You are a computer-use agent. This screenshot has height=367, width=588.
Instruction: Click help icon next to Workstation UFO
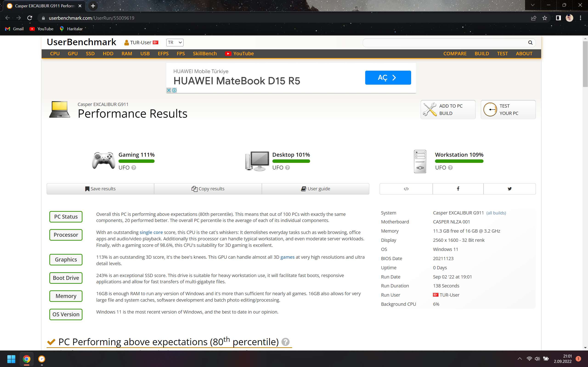450,167
